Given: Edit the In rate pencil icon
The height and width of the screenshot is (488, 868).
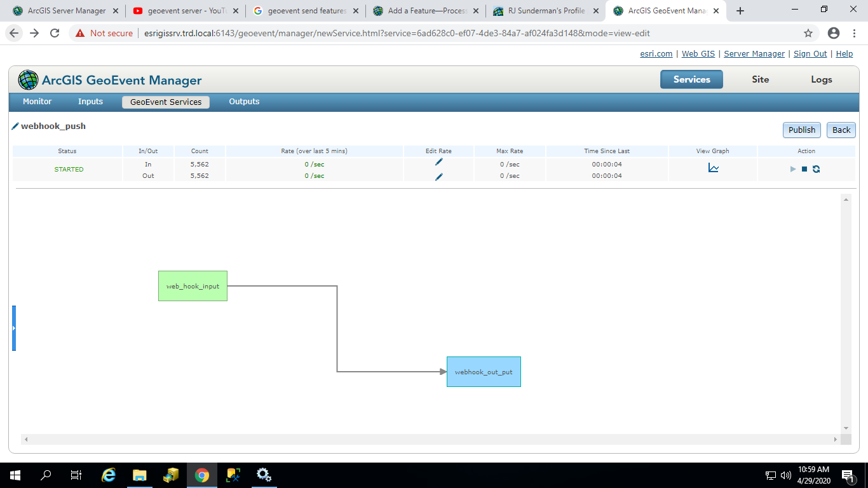Looking at the screenshot, I should pos(439,162).
